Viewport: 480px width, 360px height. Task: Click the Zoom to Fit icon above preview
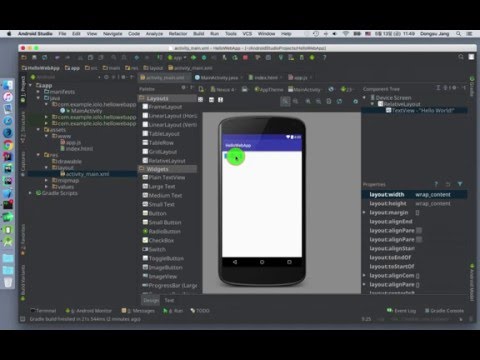tap(285, 101)
